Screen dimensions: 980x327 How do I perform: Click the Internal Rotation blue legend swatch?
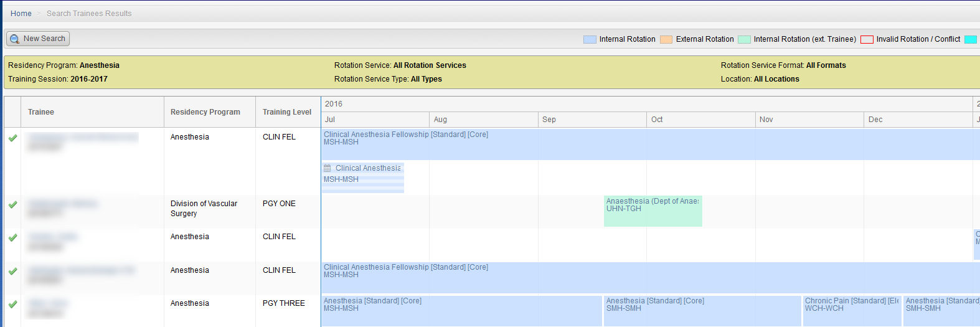(x=590, y=39)
